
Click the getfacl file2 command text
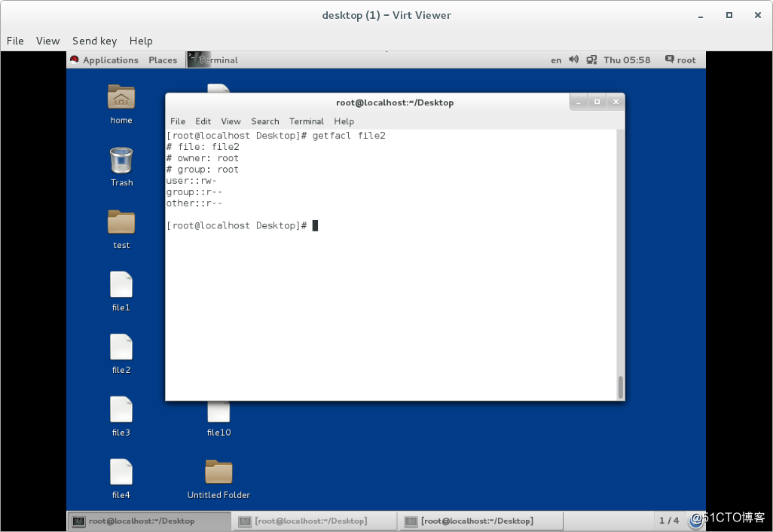click(x=349, y=136)
